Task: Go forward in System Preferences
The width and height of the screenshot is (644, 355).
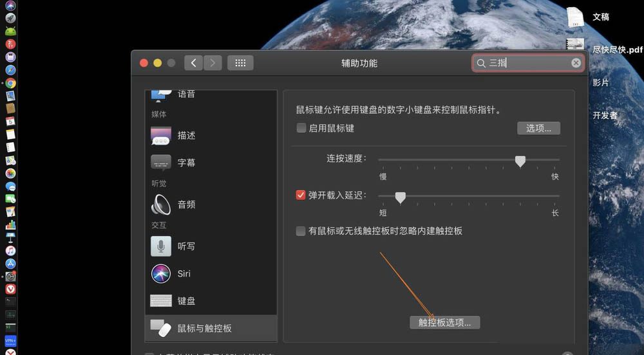Action: pyautogui.click(x=213, y=63)
